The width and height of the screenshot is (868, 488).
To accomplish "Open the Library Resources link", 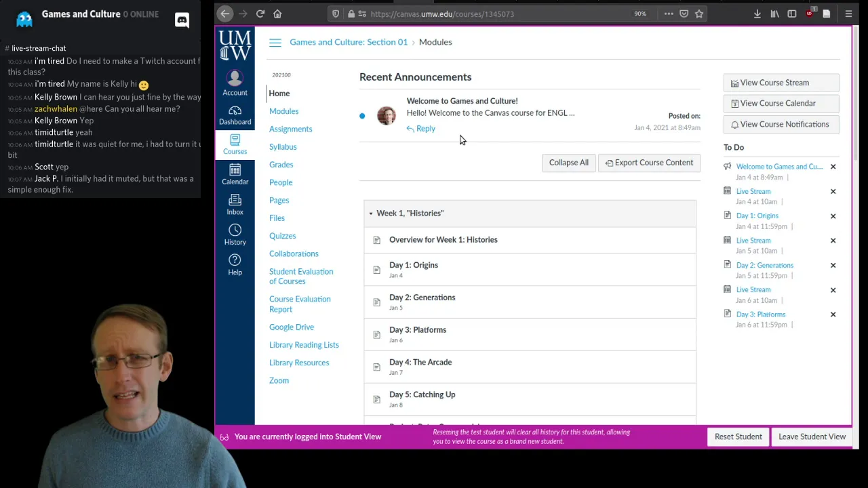I will 299,363.
